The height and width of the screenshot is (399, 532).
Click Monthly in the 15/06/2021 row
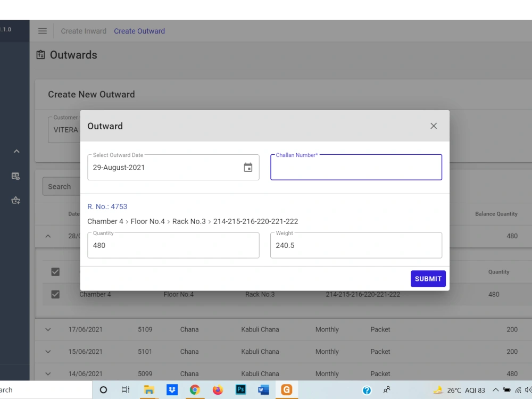point(327,352)
